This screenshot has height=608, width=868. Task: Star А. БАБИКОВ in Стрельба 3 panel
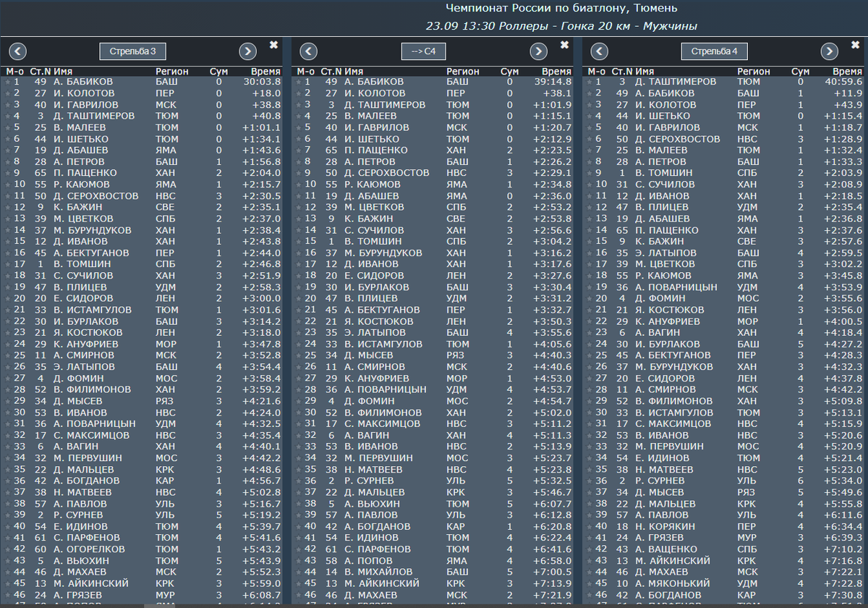click(8, 82)
